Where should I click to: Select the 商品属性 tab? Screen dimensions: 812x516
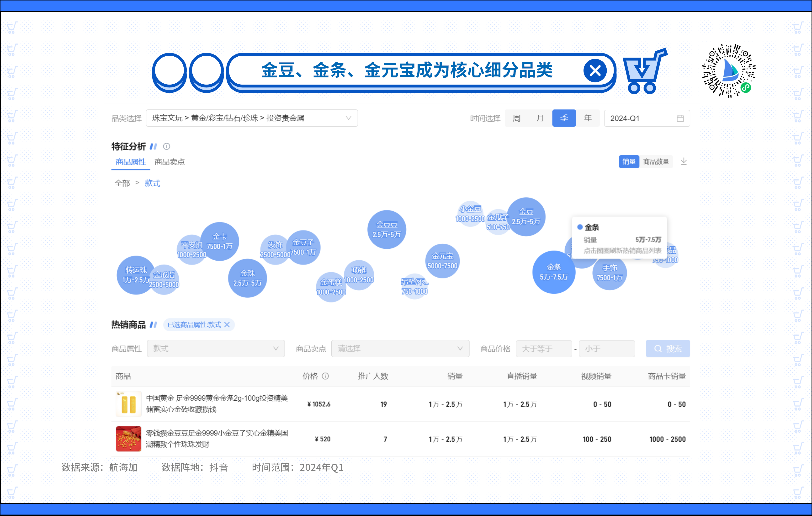click(131, 162)
